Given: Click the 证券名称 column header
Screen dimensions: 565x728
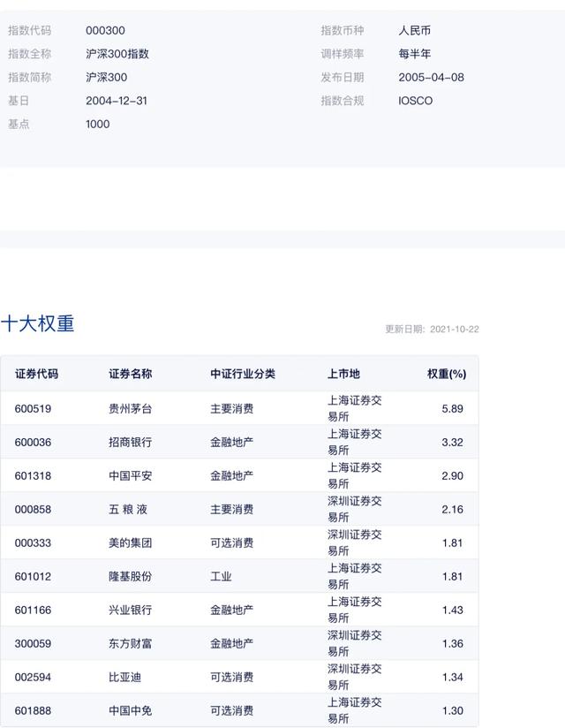Looking at the screenshot, I should coord(130,375).
